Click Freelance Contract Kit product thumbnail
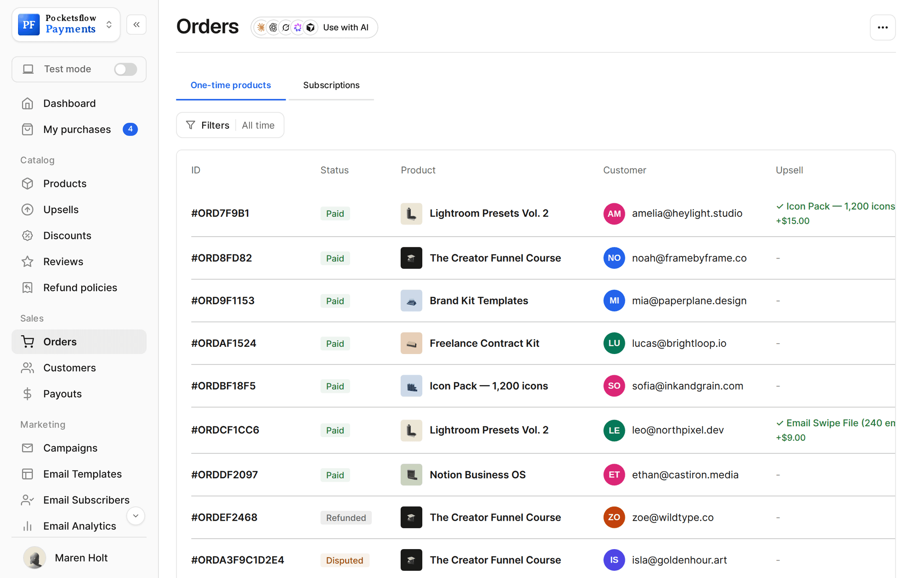 coord(411,343)
